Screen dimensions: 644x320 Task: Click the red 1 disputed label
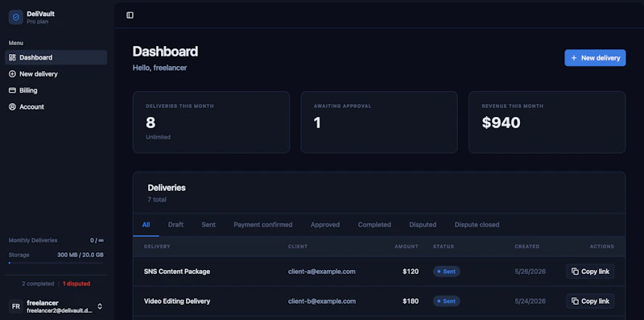76,284
